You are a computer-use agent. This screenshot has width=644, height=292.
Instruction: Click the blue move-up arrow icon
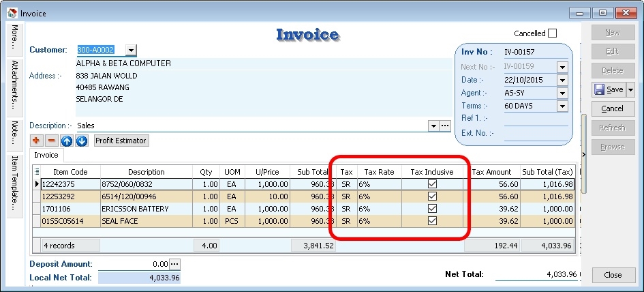(x=67, y=141)
